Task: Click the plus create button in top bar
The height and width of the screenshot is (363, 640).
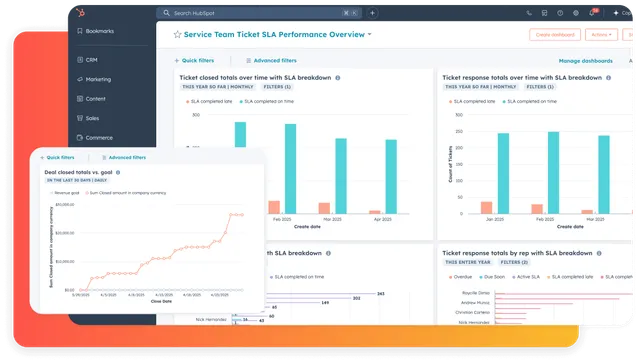Action: click(x=372, y=13)
